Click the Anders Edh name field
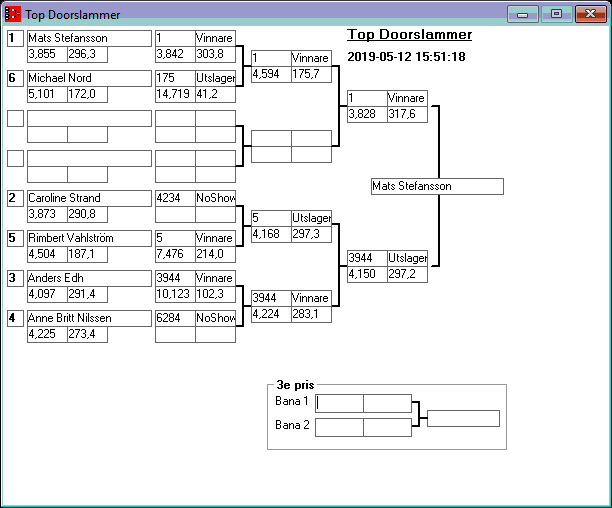Image resolution: width=612 pixels, height=508 pixels. (88, 278)
